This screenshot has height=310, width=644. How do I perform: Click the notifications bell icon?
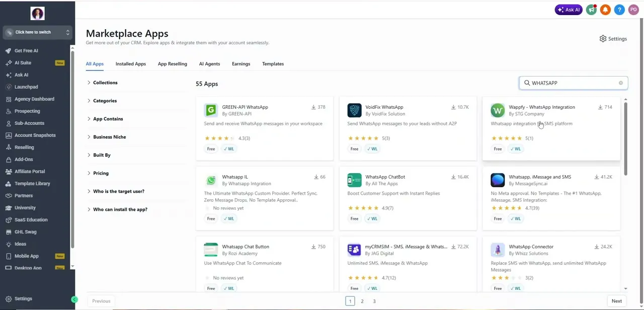point(605,10)
